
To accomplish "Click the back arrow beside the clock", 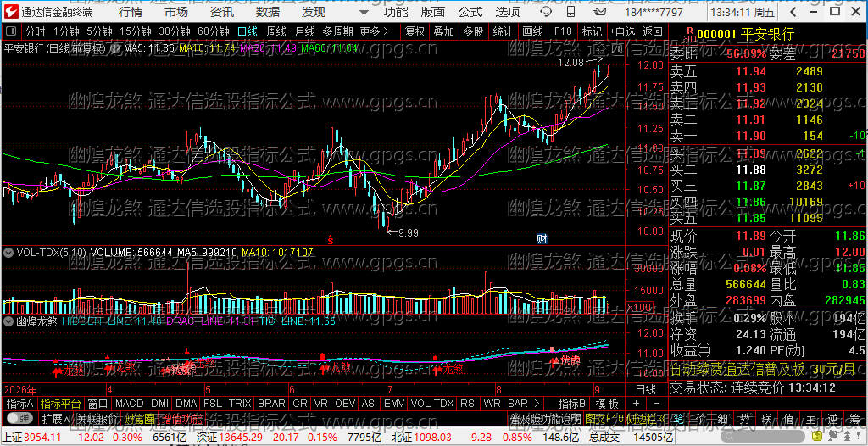I will click(793, 12).
